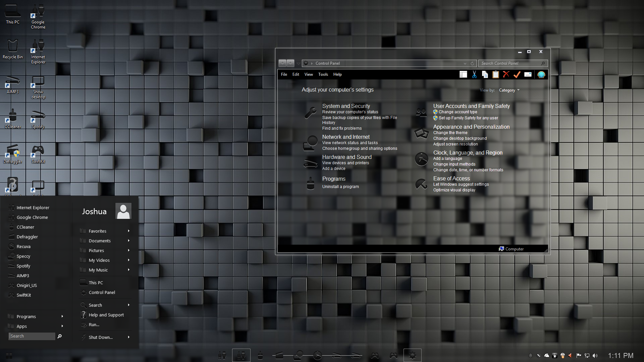Click Uninstall a program link
The width and height of the screenshot is (644, 362).
(340, 187)
